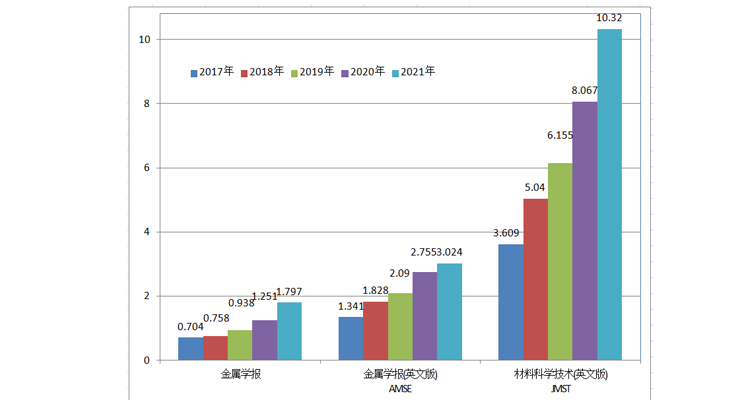Click the blue 金属学报 bar under 0.704

click(x=190, y=349)
